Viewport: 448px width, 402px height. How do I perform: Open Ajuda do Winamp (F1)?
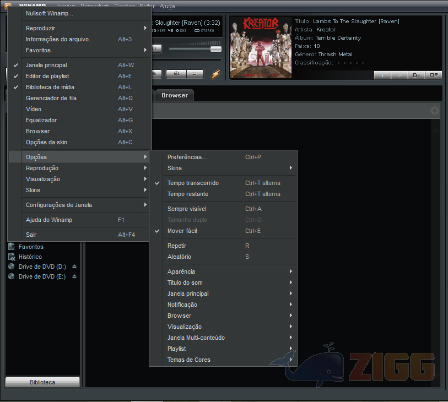point(79,220)
